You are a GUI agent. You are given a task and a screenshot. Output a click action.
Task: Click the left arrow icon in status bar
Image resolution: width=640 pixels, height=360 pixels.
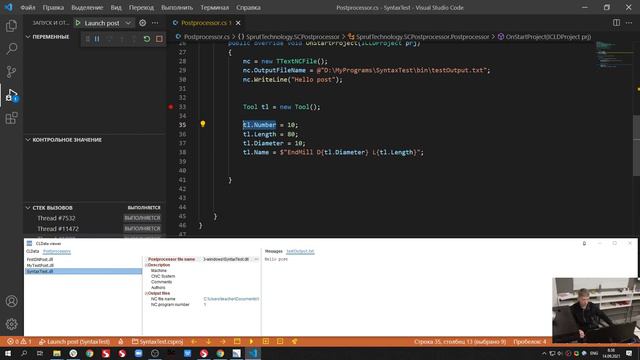194,342
